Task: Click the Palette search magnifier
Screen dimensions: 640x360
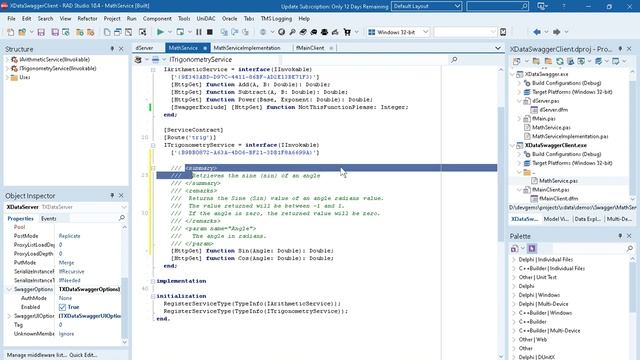Action: click(630, 248)
